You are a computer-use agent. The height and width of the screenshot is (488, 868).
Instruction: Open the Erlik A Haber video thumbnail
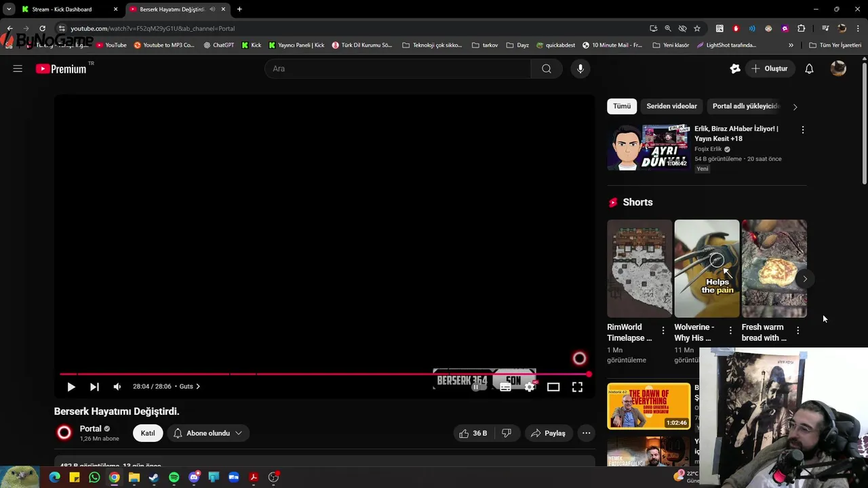click(648, 147)
